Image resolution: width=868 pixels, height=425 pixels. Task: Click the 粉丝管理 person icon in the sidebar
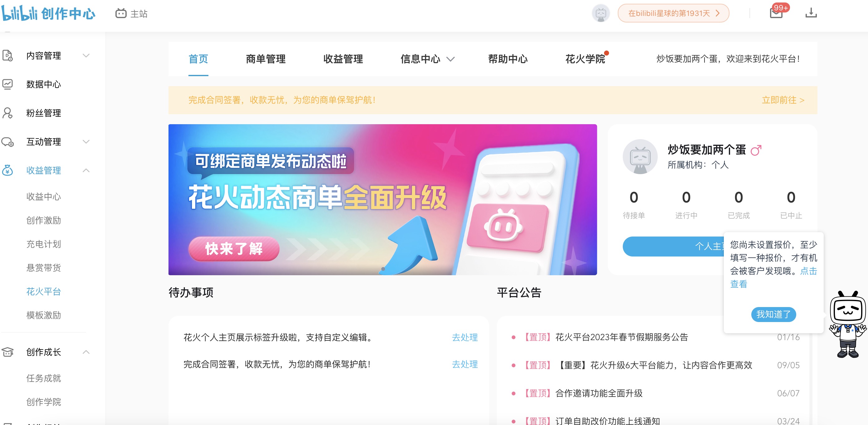tap(7, 113)
